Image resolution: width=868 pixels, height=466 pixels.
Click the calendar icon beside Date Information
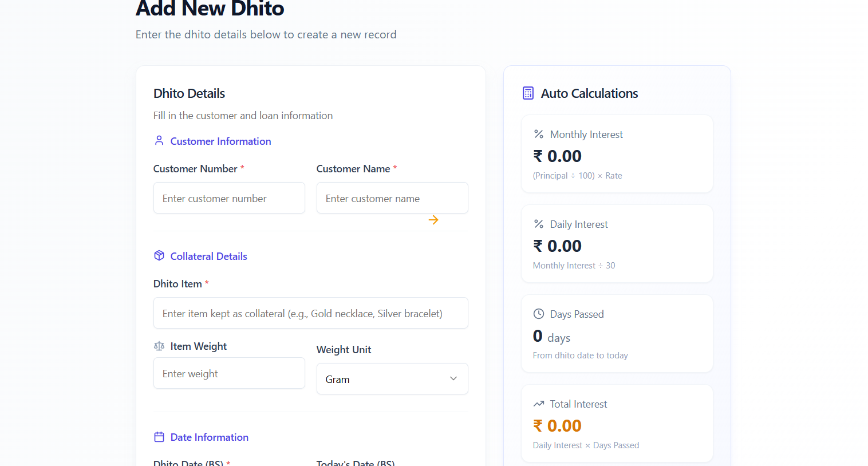[159, 437]
